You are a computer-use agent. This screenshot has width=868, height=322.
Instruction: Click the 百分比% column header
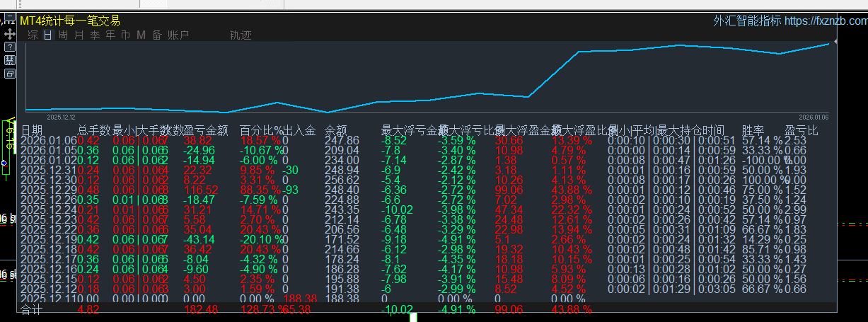pyautogui.click(x=261, y=130)
